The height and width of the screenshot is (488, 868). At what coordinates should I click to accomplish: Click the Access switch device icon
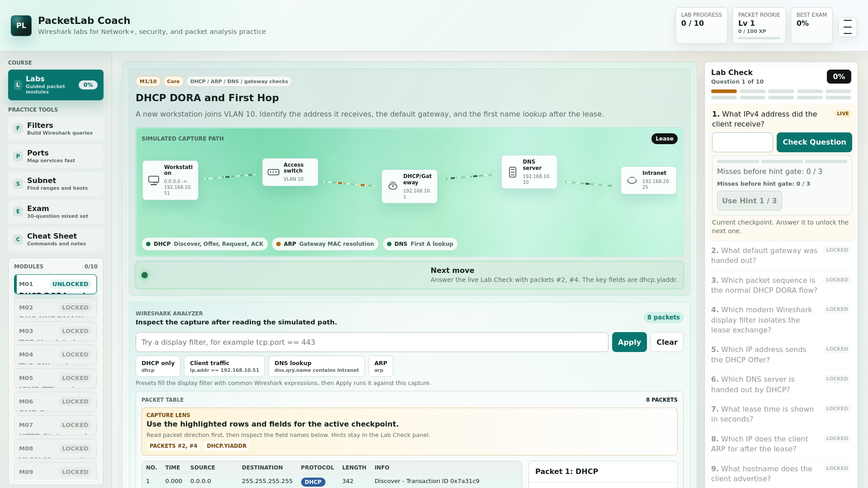pyautogui.click(x=274, y=172)
